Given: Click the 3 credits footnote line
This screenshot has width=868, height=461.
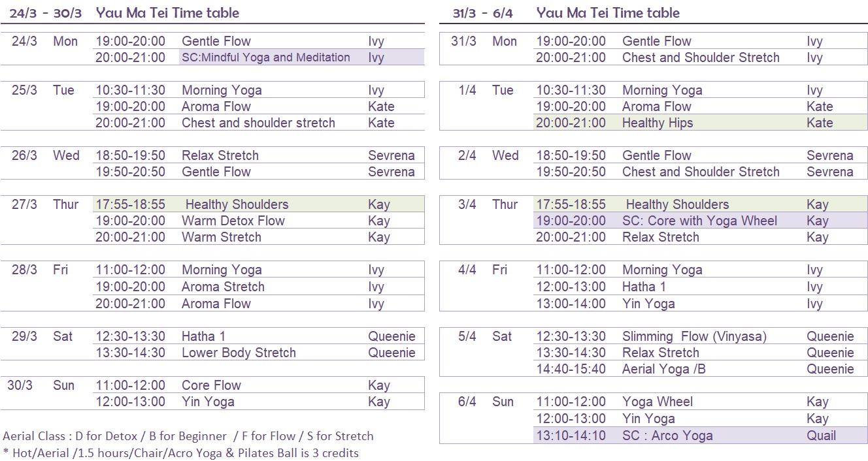Looking at the screenshot, I should coord(180,453).
